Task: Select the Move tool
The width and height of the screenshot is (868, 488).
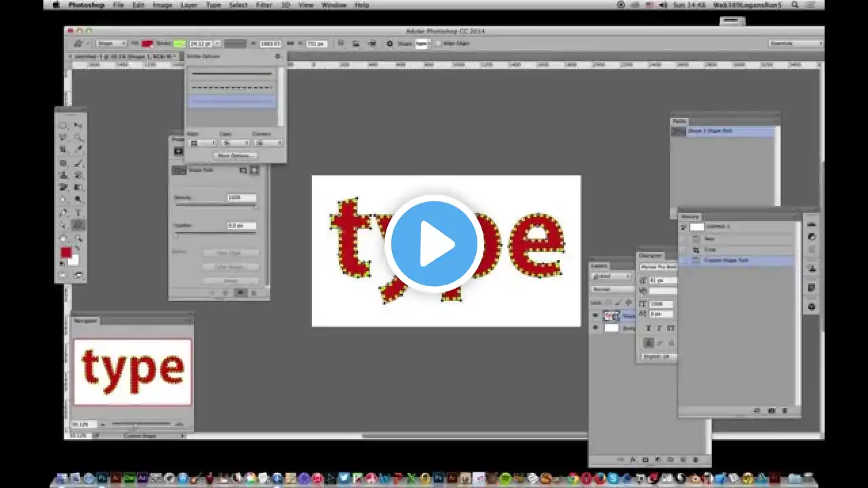Action: coord(78,125)
